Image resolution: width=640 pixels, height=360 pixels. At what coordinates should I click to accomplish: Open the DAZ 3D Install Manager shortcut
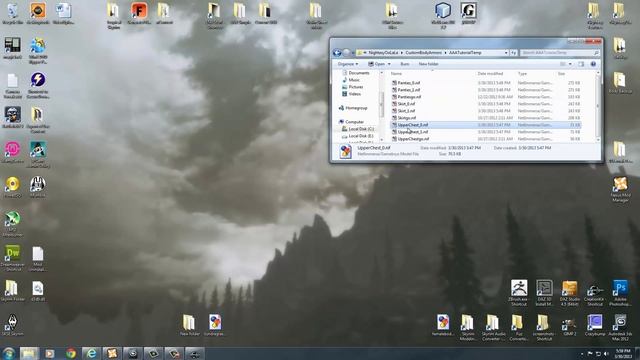(544, 292)
